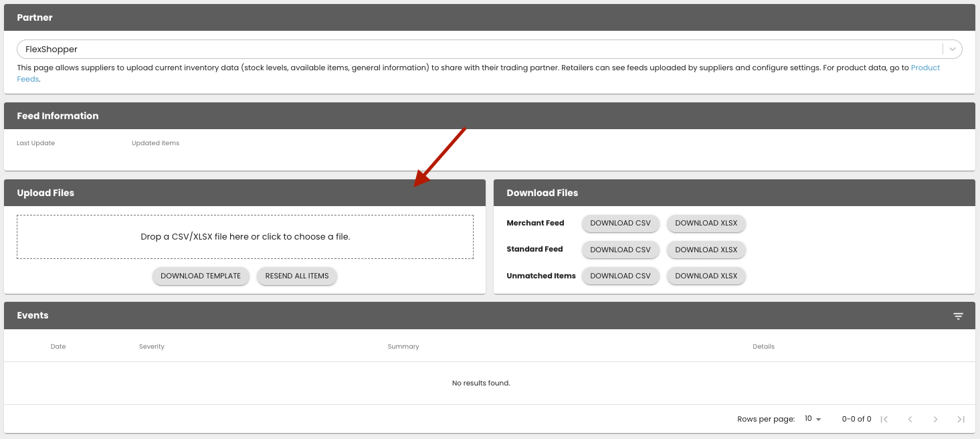Open the Events filter icon
Image resolution: width=980 pixels, height=439 pixels.
pos(958,316)
